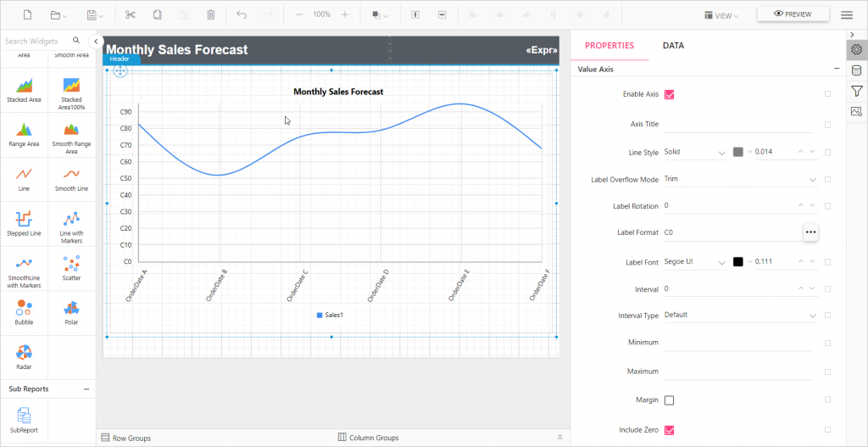Open the hamburger menu
The image size is (868, 447).
(847, 15)
